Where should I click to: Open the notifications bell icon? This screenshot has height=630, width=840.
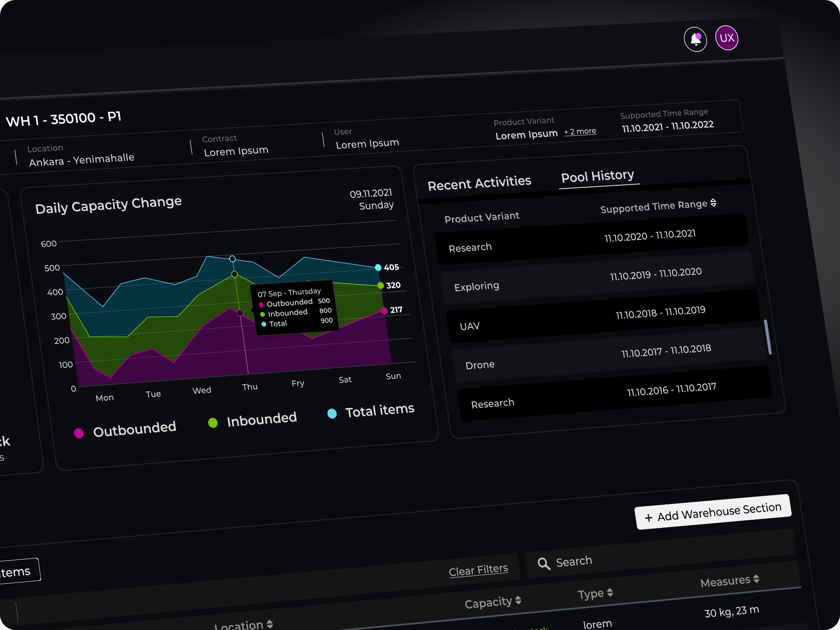point(695,39)
